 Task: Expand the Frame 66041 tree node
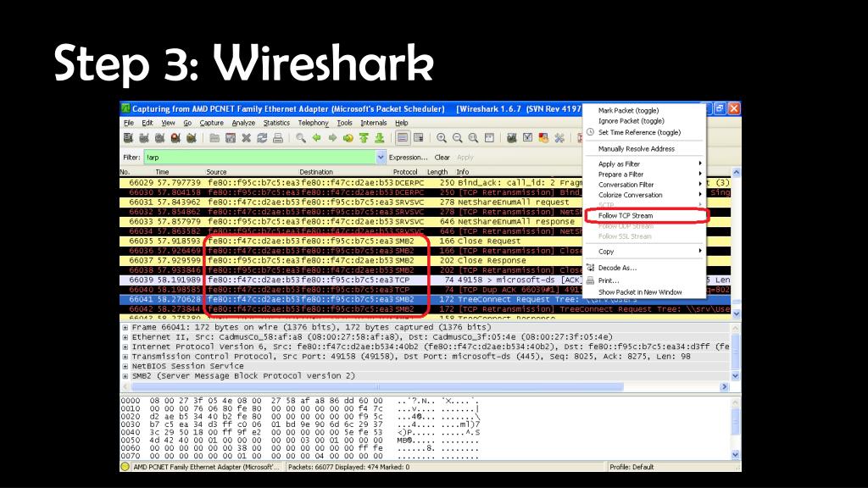coord(125,328)
